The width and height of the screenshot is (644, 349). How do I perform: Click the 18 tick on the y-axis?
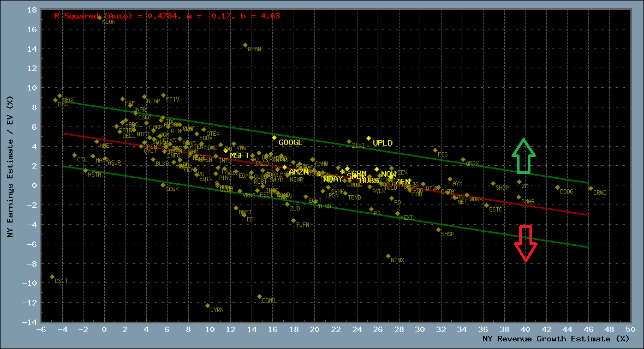[32, 10]
